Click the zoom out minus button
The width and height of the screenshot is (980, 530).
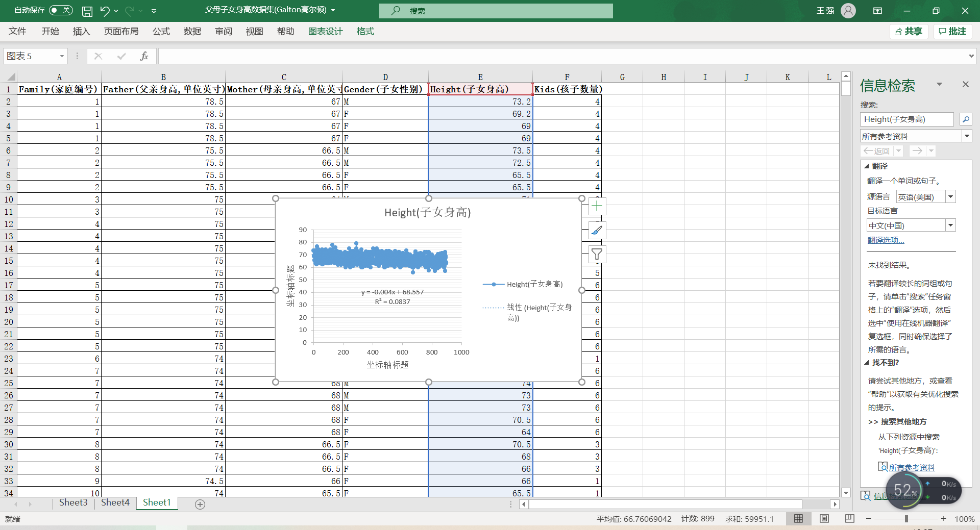pyautogui.click(x=868, y=518)
